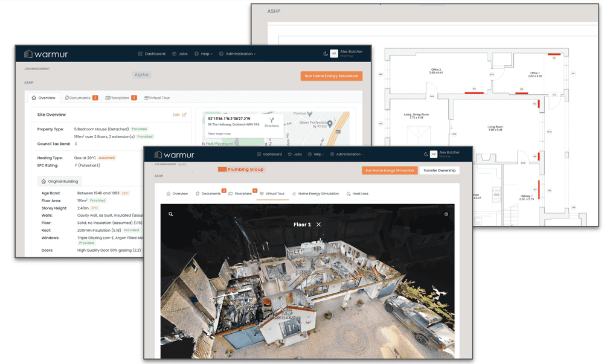
Task: Click the Hallway 1 room label on the floorplan
Action: 526,197
